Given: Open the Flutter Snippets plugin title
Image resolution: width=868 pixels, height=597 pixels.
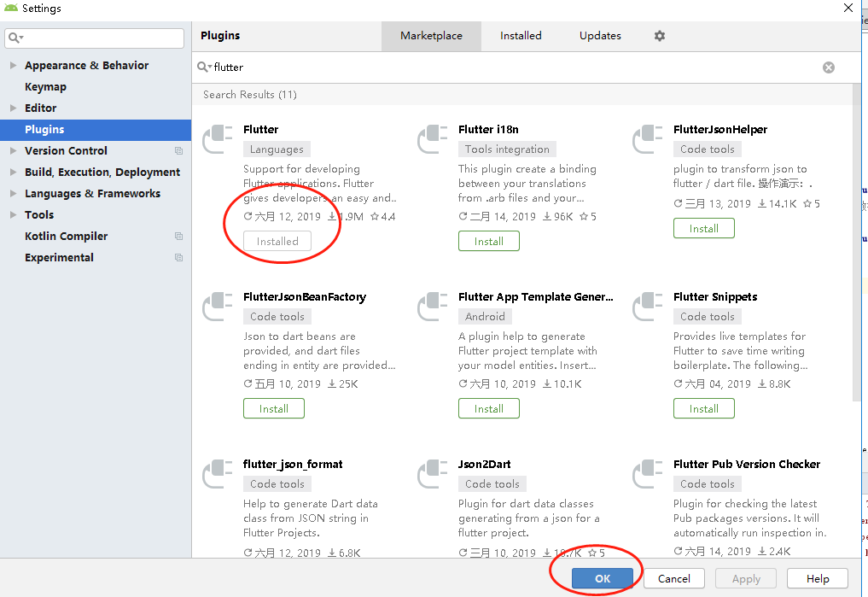Looking at the screenshot, I should tap(715, 297).
